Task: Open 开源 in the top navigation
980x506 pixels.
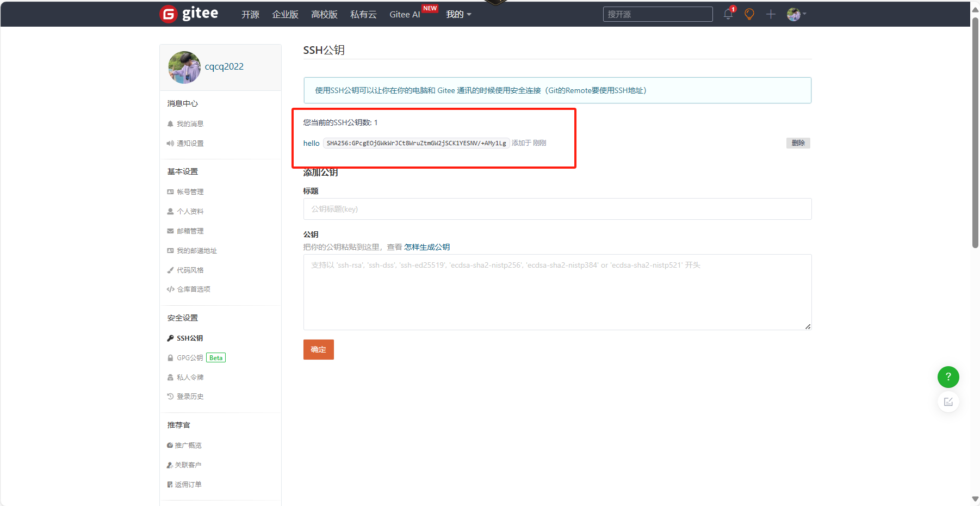Action: [250, 15]
